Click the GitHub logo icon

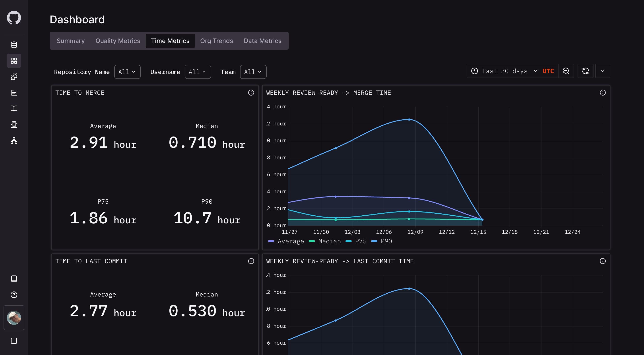[14, 18]
